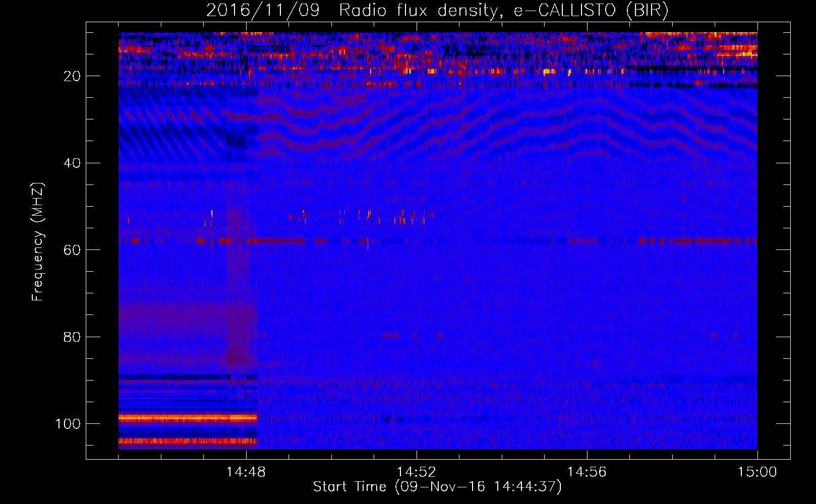
Task: Click the "14:48" time tick label
Action: pos(246,472)
